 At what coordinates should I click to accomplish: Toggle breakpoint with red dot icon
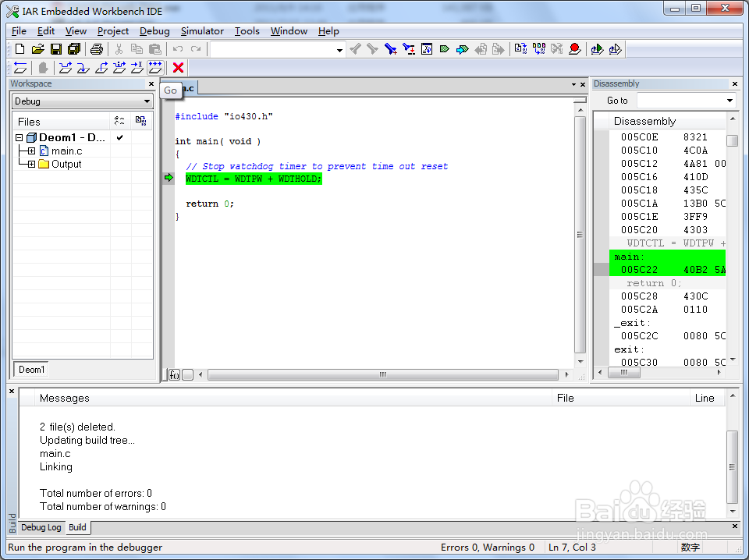[575, 48]
